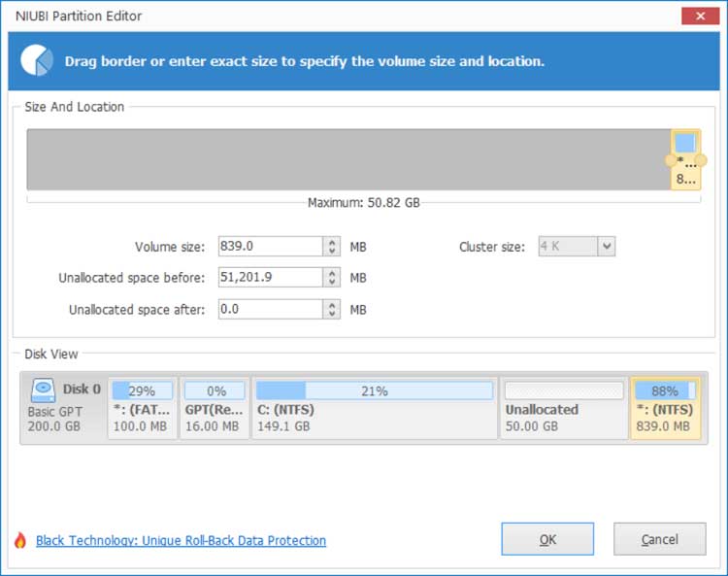Click the 21% usage bar of the C: drive
The height and width of the screenshot is (576, 728).
point(375,390)
